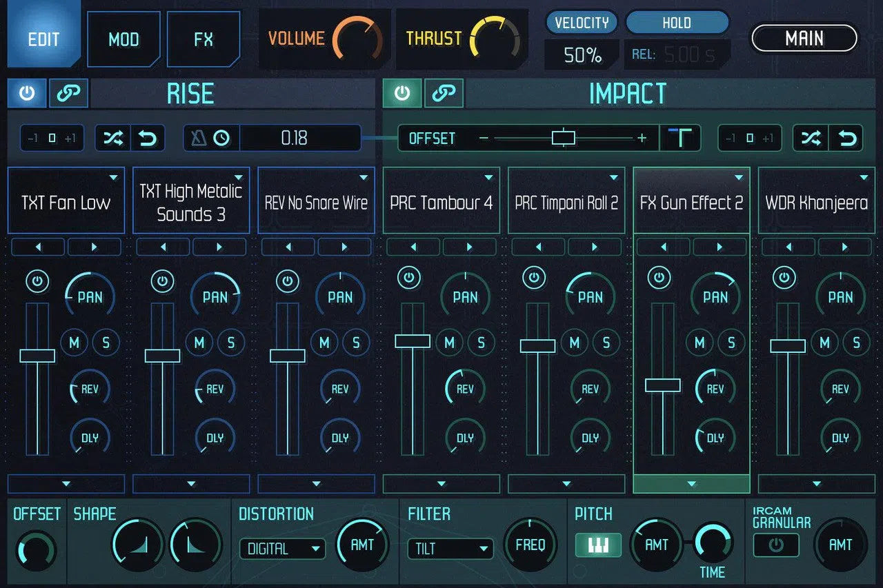This screenshot has width=883, height=588.
Task: Open the FX Gun Effect 2 sound menu
Action: 738,178
